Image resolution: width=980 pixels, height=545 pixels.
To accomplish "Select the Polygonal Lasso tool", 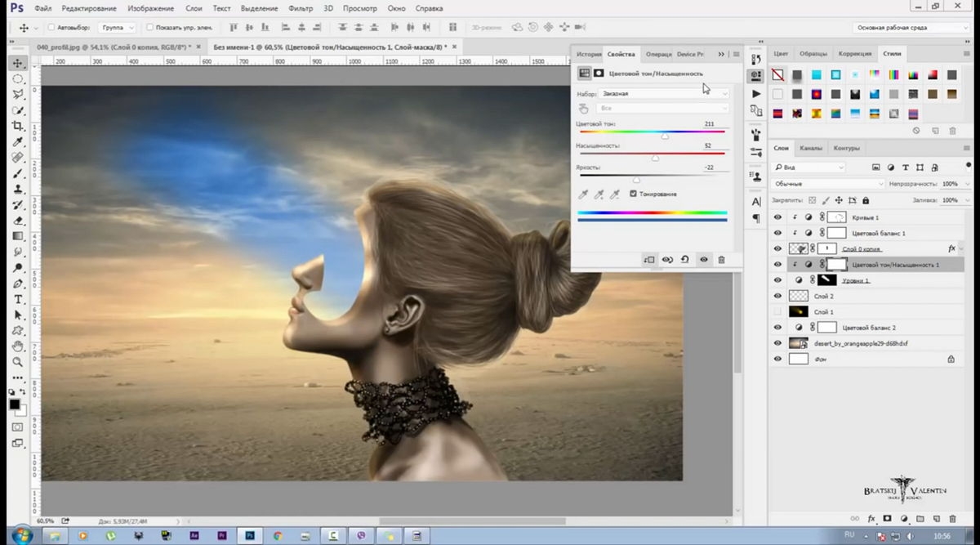I will [x=18, y=95].
